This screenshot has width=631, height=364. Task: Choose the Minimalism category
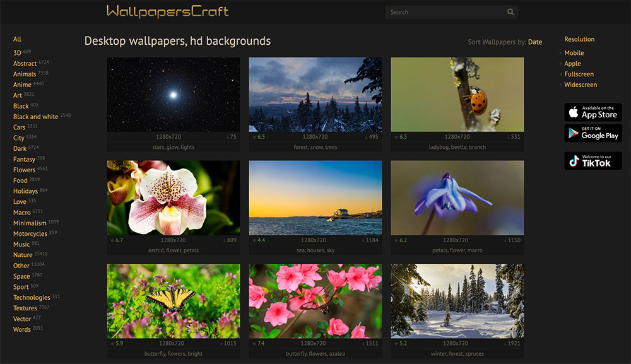point(30,223)
